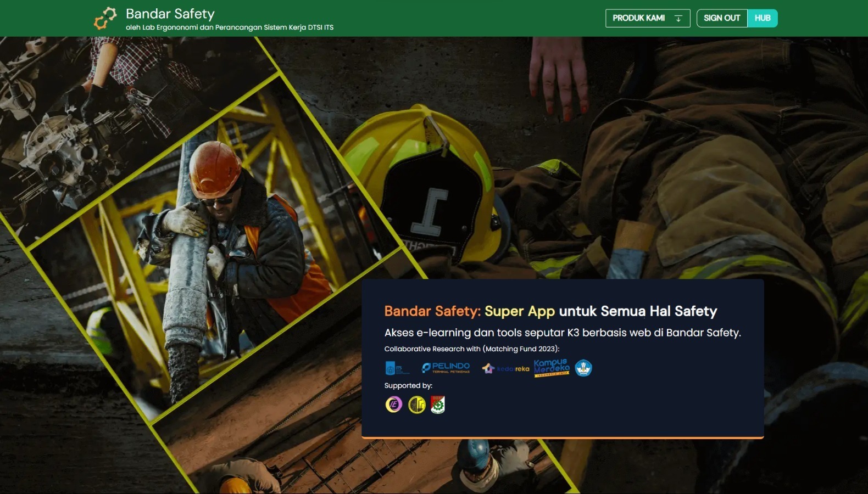This screenshot has width=868, height=494.
Task: Expand the PRODUK KAMI dropdown menu
Action: 639,18
